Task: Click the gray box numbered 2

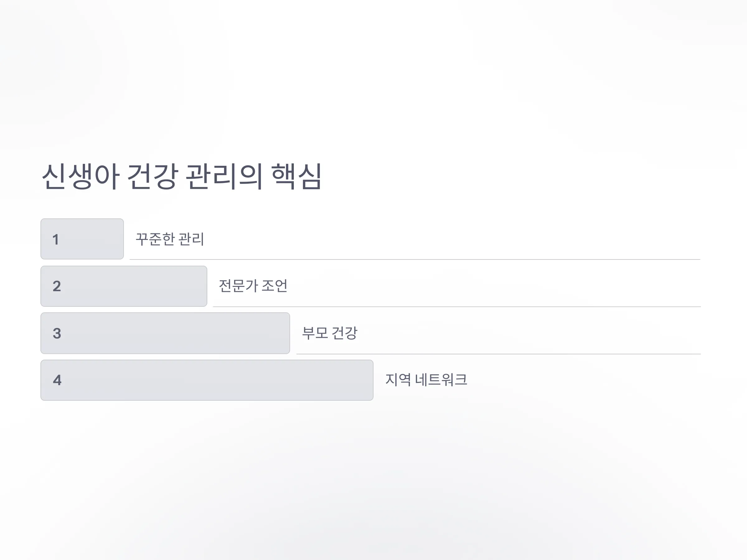Action: tap(124, 286)
